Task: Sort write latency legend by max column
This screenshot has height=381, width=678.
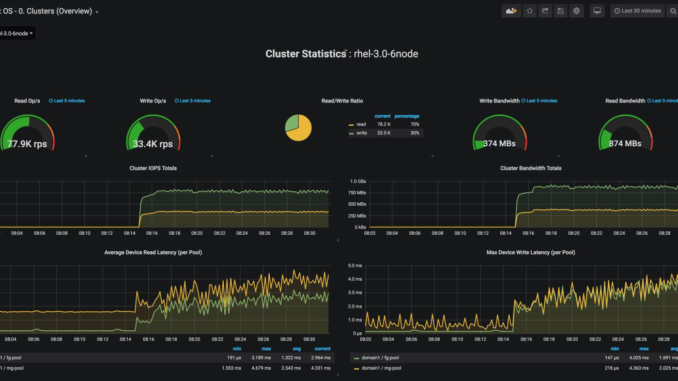Action: pyautogui.click(x=644, y=349)
